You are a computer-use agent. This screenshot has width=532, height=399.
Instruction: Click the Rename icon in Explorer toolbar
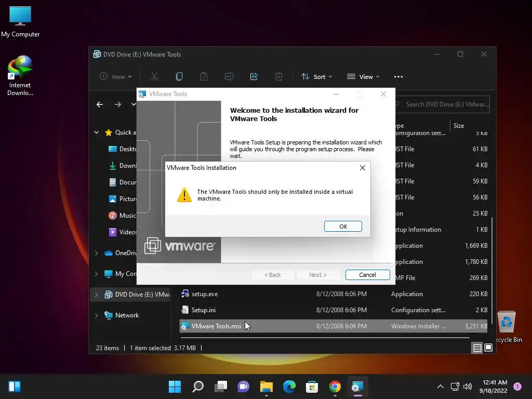[x=229, y=77]
